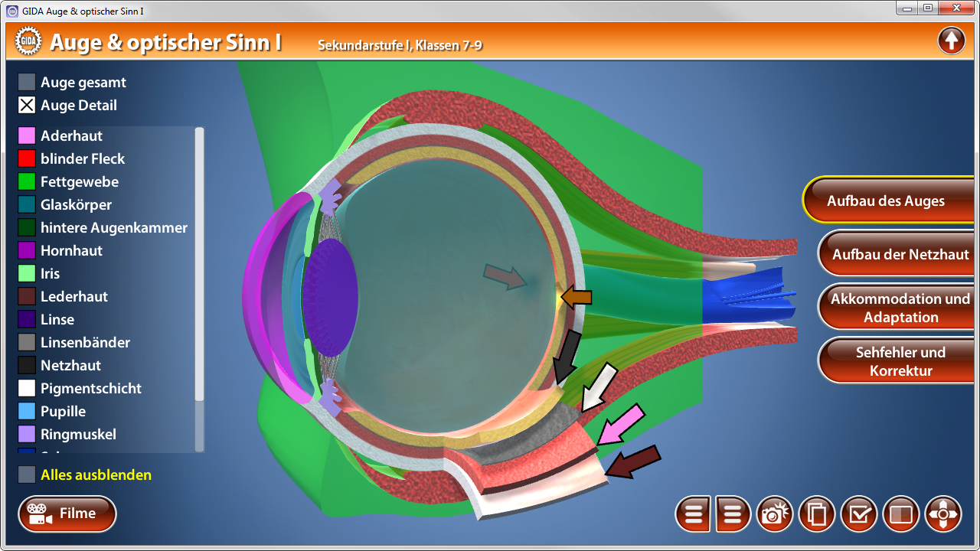Viewport: 980px width, 551px height.
Task: Open the Sehfehler und Korrektur section
Action: pos(900,361)
